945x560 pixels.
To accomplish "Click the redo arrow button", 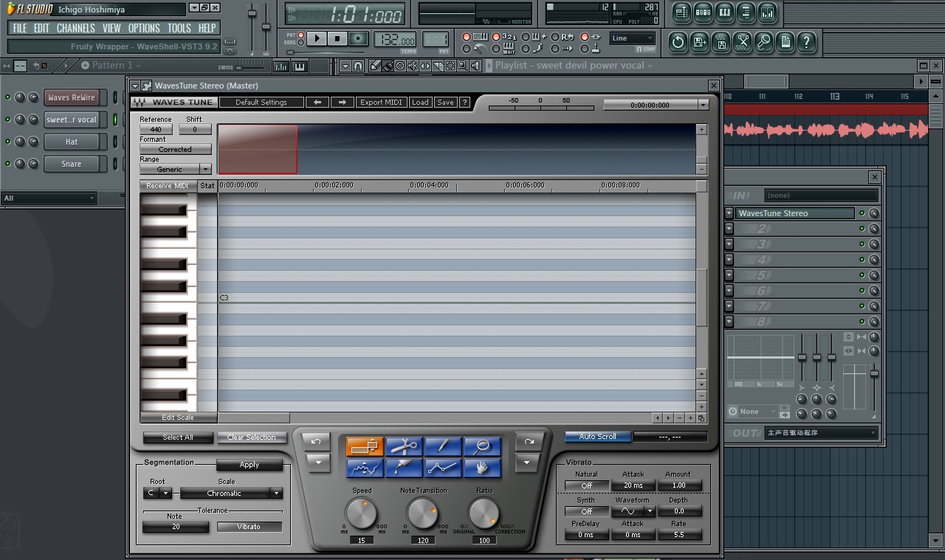I will (529, 441).
